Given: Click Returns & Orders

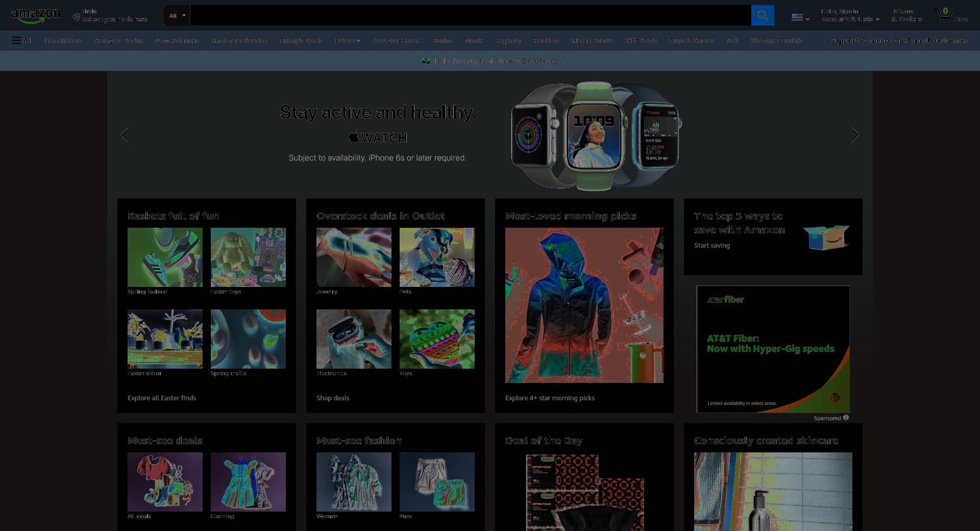Looking at the screenshot, I should [906, 15].
